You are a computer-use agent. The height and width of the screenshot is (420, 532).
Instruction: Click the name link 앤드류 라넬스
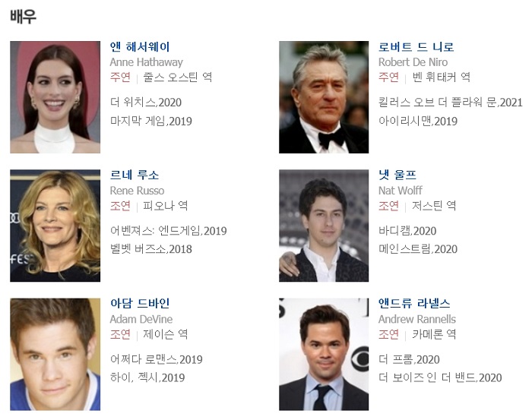pyautogui.click(x=414, y=303)
